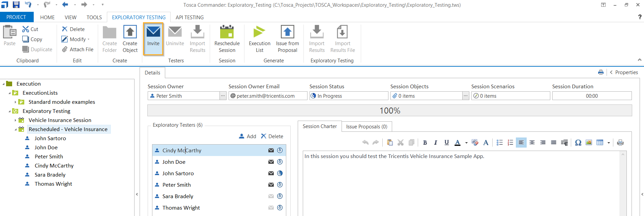Click the clock icon beside Peter Smith

point(280,185)
